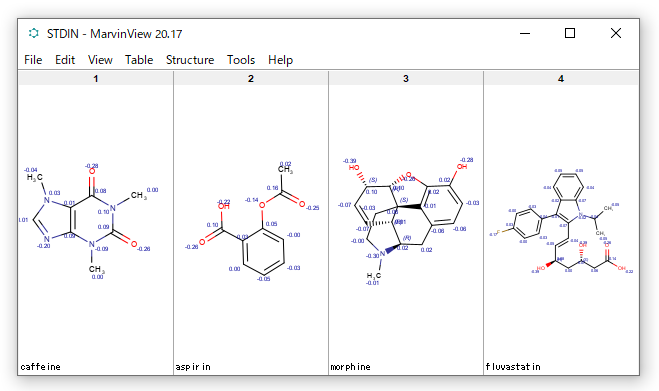Select column header 1
The width and height of the screenshot is (659, 391).
tap(96, 79)
